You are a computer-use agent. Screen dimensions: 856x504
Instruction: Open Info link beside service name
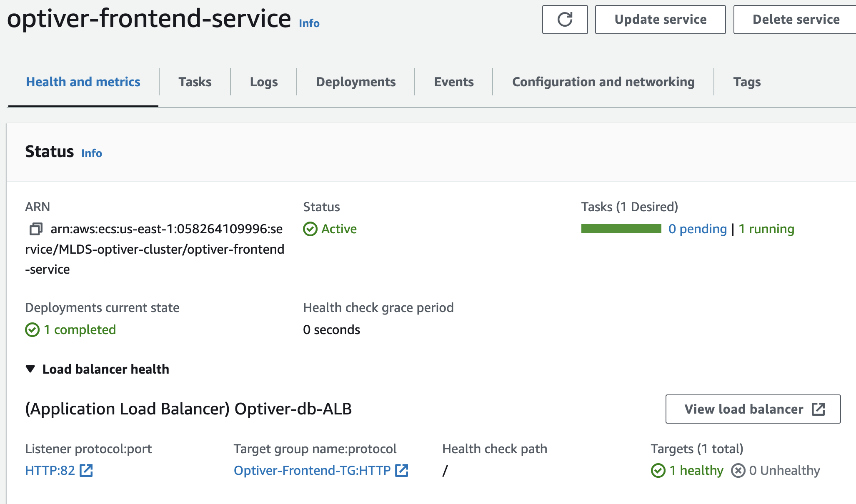click(x=309, y=23)
